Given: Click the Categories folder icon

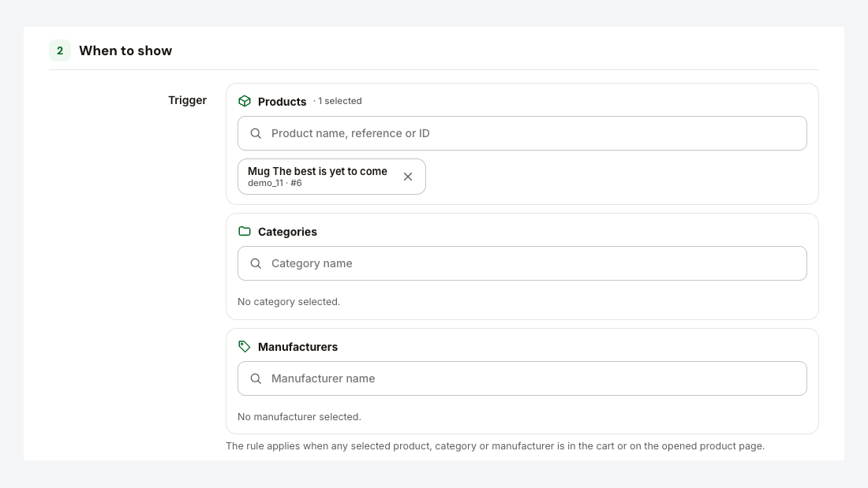Looking at the screenshot, I should tap(245, 231).
